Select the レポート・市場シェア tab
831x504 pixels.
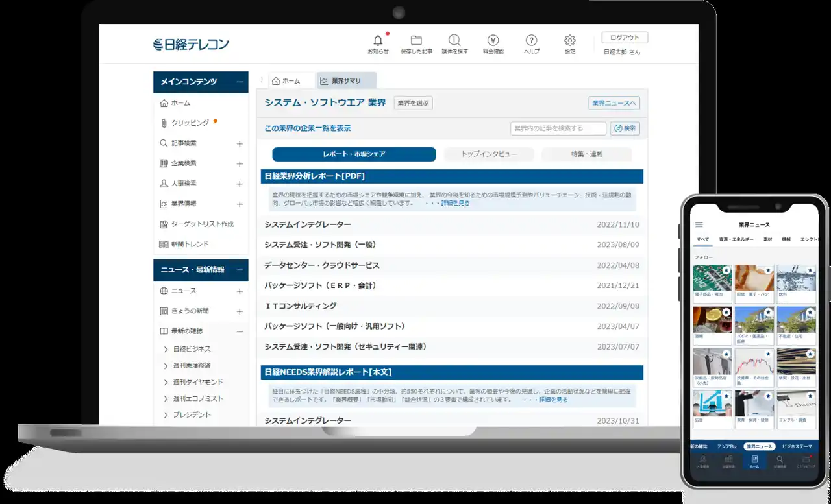tap(354, 154)
